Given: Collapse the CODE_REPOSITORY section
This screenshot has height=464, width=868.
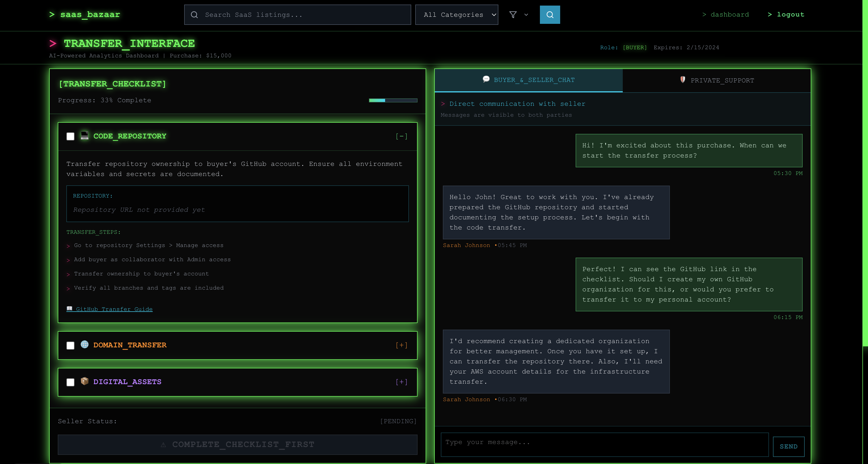Looking at the screenshot, I should [x=401, y=137].
